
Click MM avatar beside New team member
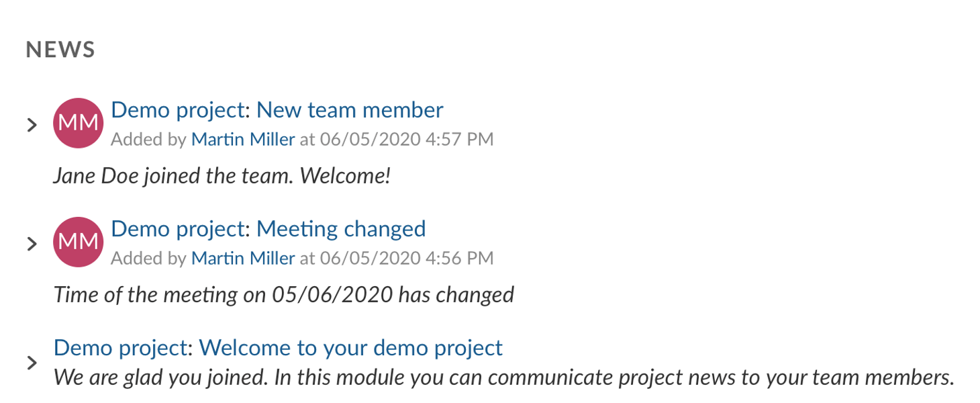pyautogui.click(x=78, y=124)
